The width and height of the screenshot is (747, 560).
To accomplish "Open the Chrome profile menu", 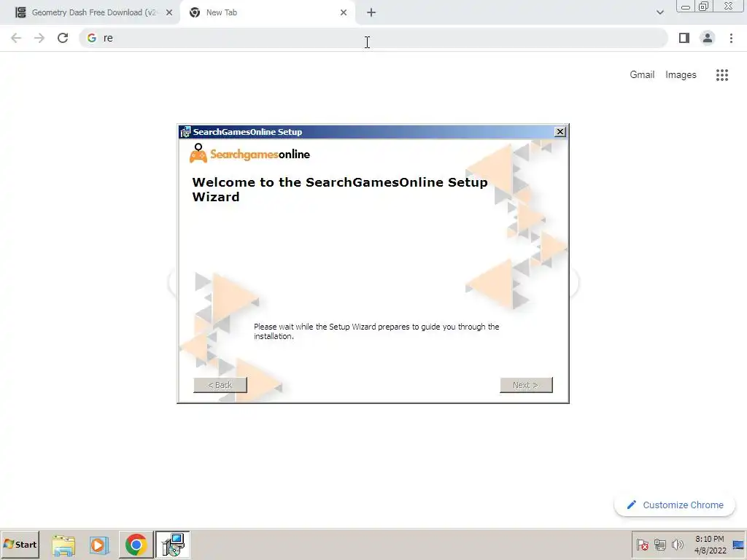I will coord(708,38).
